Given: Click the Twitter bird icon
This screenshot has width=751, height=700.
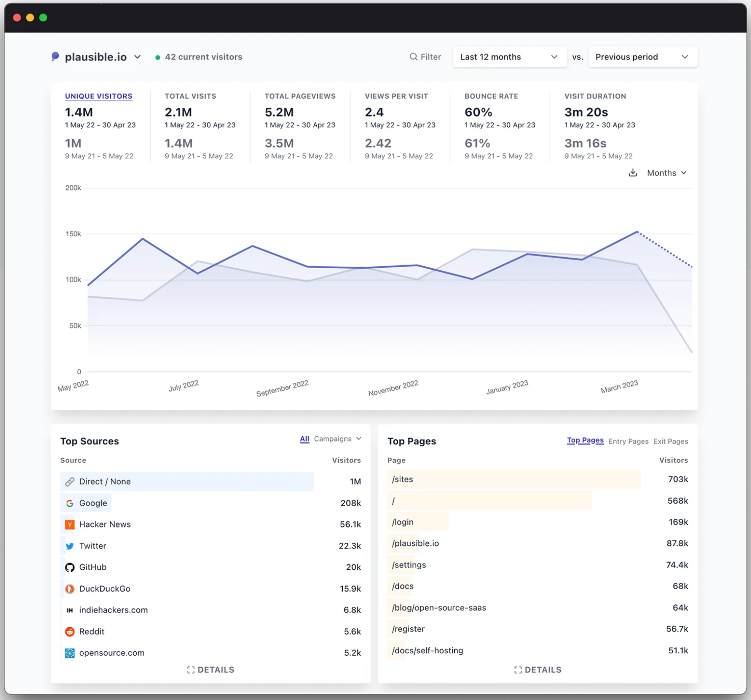Looking at the screenshot, I should [70, 546].
